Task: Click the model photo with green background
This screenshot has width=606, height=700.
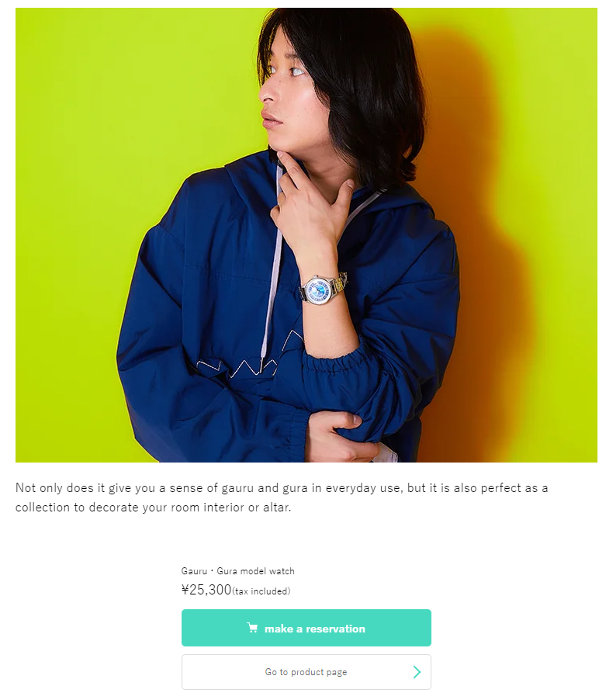Action: coord(306,235)
